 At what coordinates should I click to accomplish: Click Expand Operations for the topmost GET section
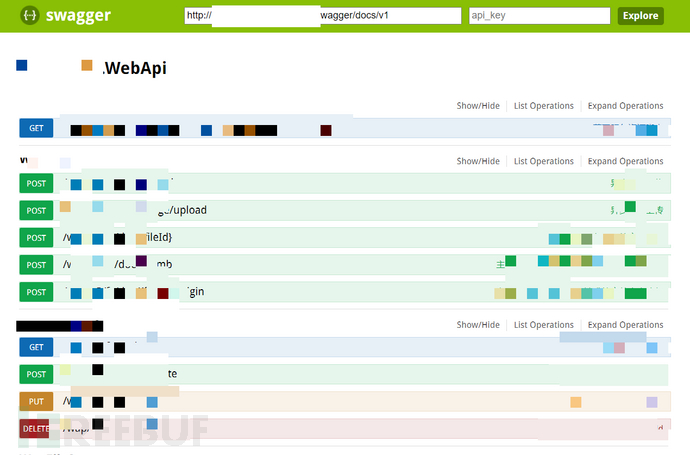[x=625, y=106]
